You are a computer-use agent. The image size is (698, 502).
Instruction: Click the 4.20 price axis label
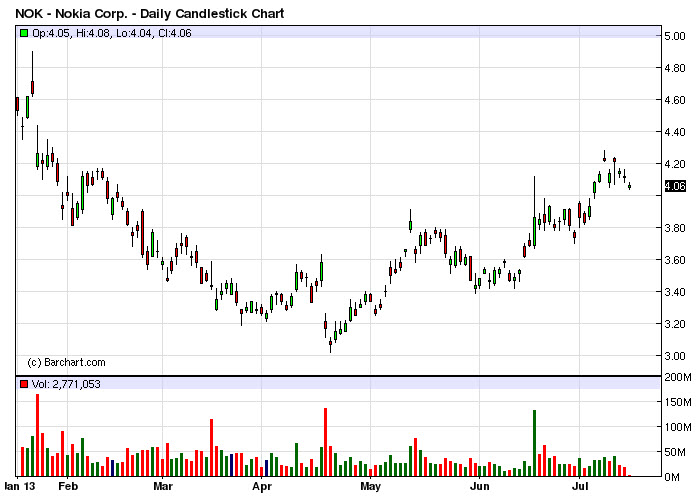[x=675, y=164]
